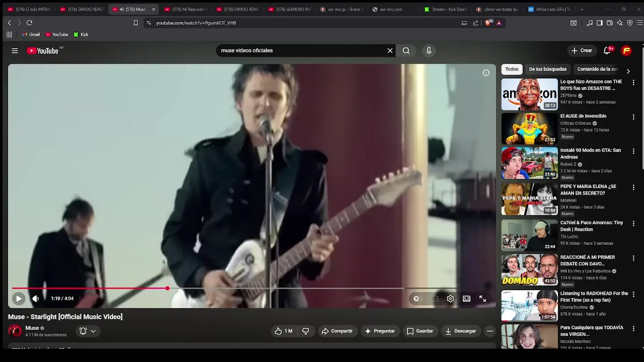Mute the video volume icon
Viewport: 644px width, 362px height.
(35, 299)
